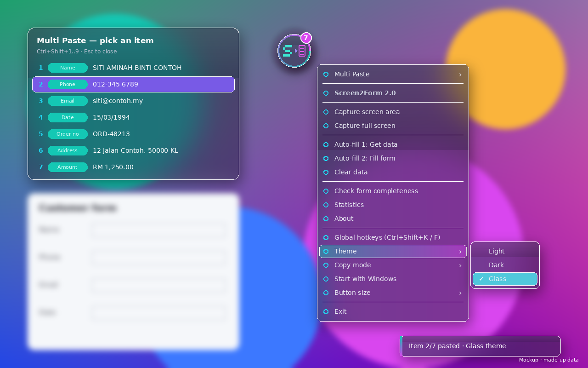Expand the Button size submenu arrow

[460, 293]
